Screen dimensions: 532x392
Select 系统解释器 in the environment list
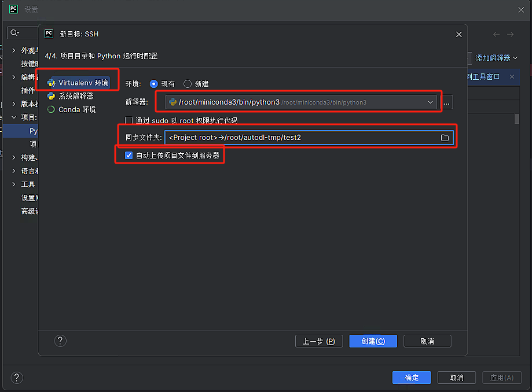coord(71,96)
